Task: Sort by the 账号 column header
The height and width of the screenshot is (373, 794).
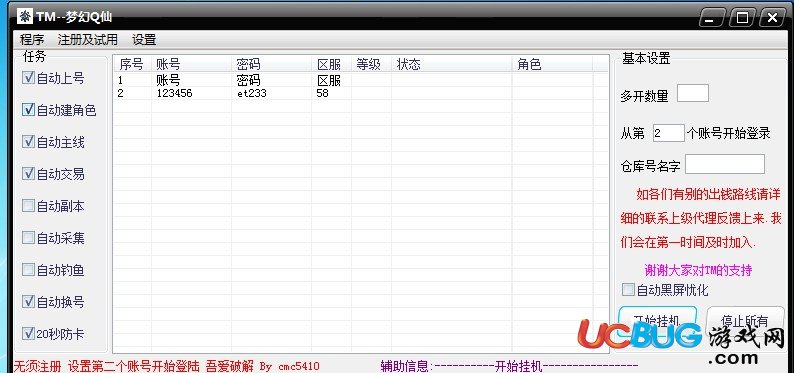Action: 191,64
